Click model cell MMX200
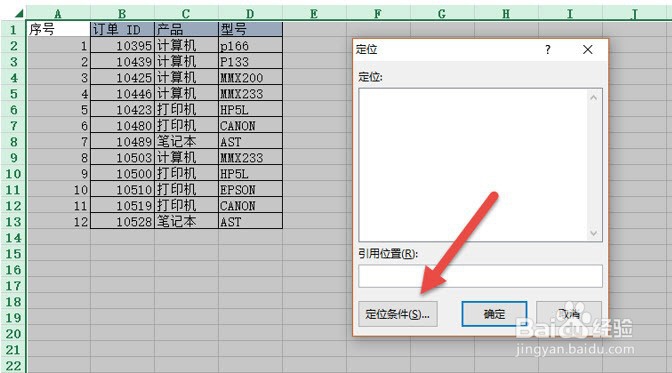The width and height of the screenshot is (672, 373). pyautogui.click(x=250, y=78)
